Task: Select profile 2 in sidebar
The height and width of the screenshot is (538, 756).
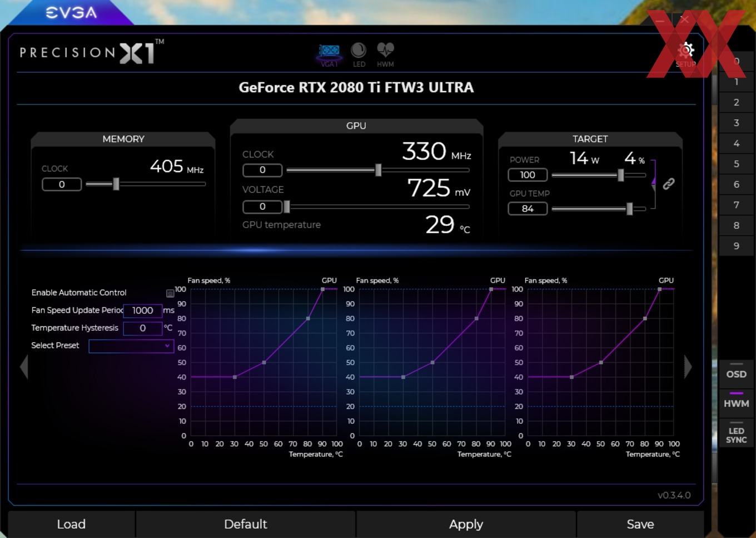Action: click(737, 102)
